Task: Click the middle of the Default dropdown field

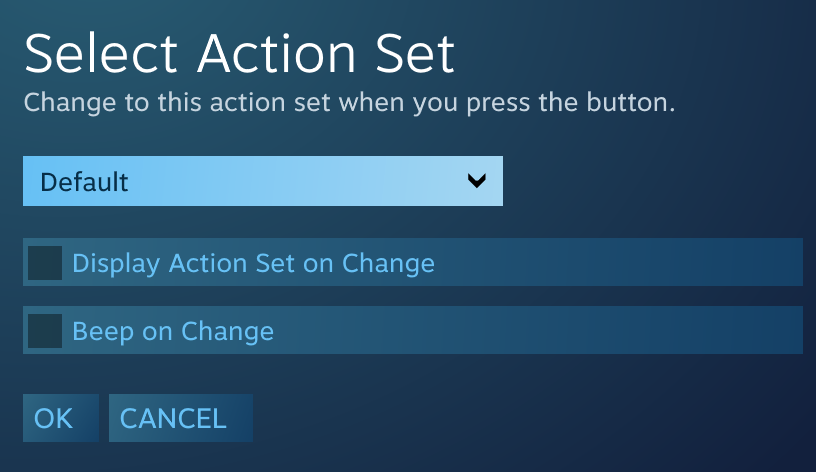Action: point(262,181)
